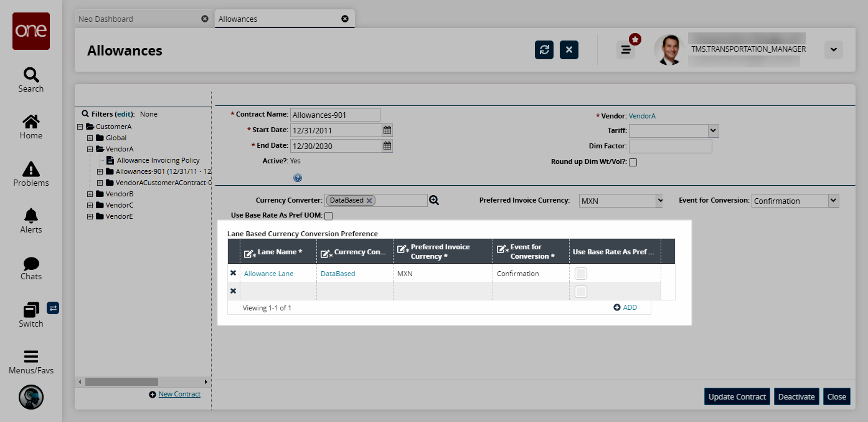Toggle Use Base Rate As Pref UOM checkbox
This screenshot has height=422, width=868.
pyautogui.click(x=329, y=216)
